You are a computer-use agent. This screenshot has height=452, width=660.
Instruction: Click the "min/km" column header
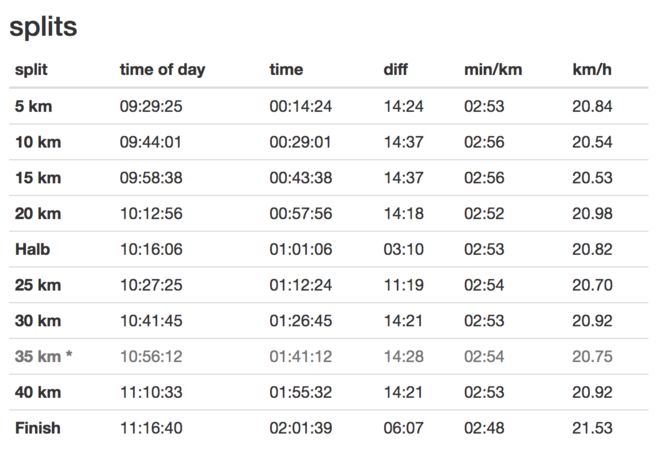[x=493, y=70]
